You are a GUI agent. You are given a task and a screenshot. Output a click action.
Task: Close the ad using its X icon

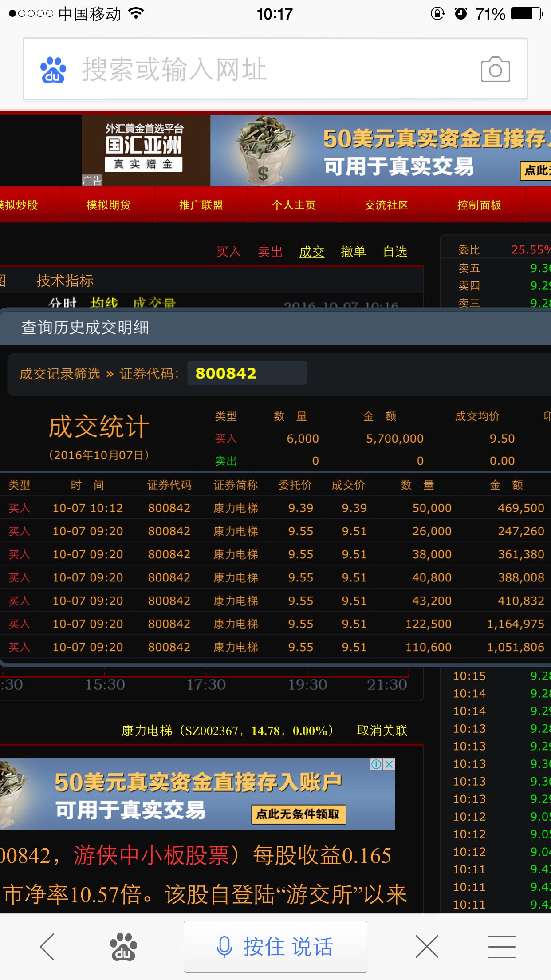[389, 764]
